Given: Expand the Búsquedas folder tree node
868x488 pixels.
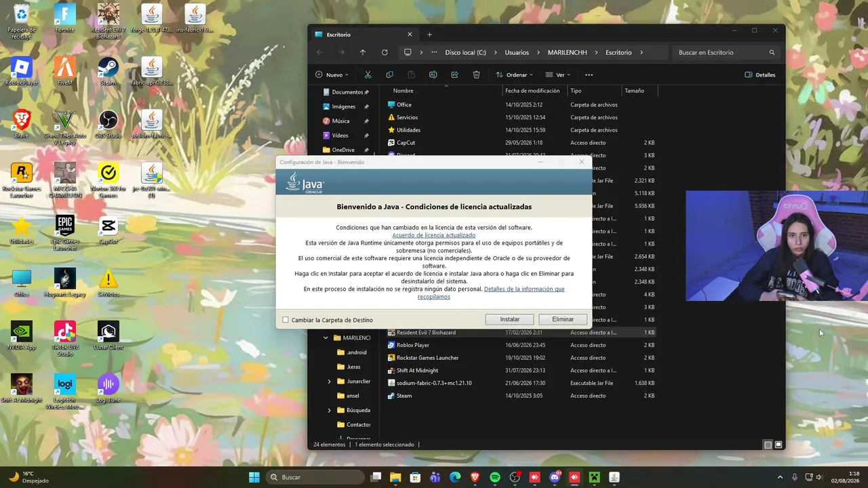Looking at the screenshot, I should pos(330,410).
